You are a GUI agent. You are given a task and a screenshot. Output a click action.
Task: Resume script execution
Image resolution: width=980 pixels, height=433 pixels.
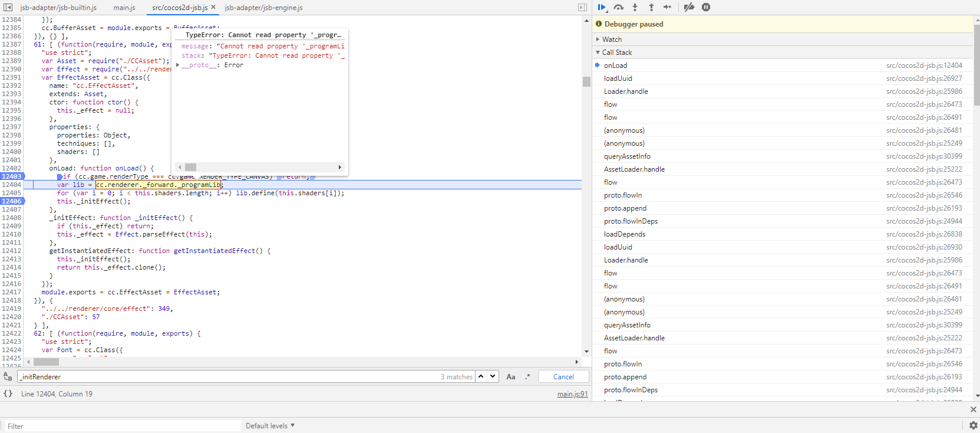(602, 7)
